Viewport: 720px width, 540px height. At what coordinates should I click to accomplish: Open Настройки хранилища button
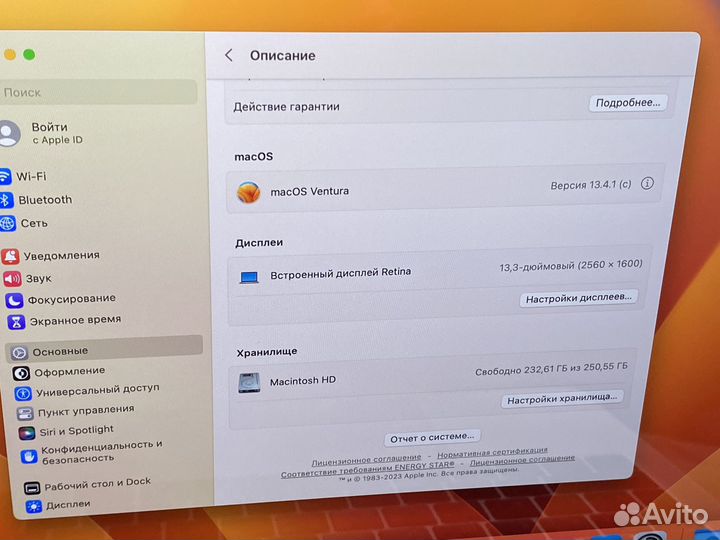562,399
